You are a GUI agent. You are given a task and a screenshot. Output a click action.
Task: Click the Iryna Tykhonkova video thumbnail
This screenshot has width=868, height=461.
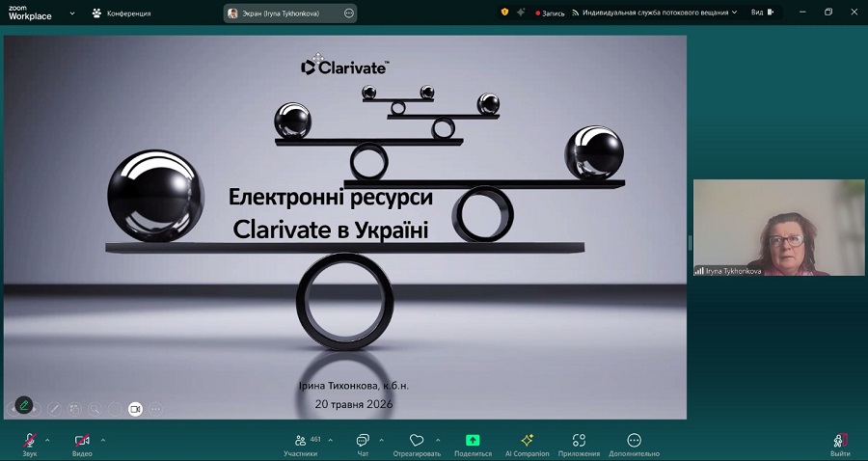tap(778, 228)
